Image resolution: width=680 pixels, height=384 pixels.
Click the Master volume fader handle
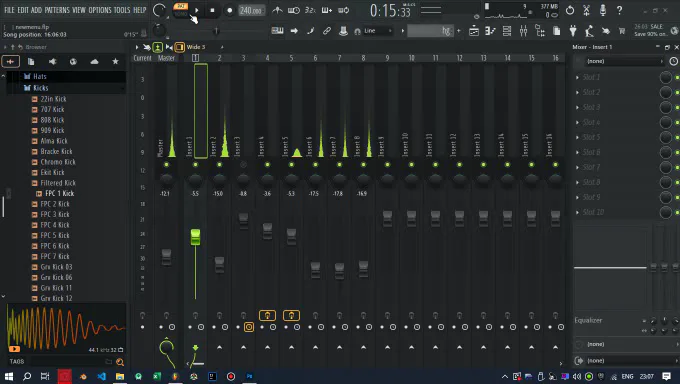tap(166, 257)
